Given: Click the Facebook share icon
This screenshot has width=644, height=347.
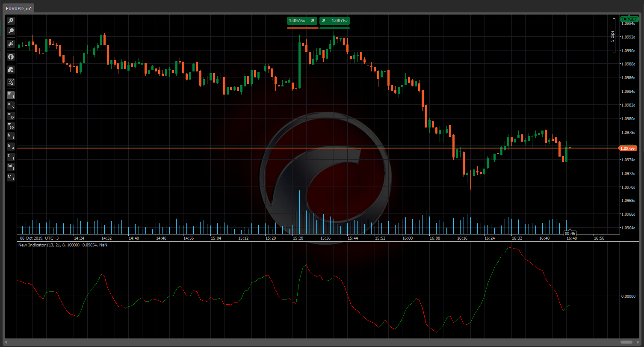Looking at the screenshot, I should click(x=11, y=56).
